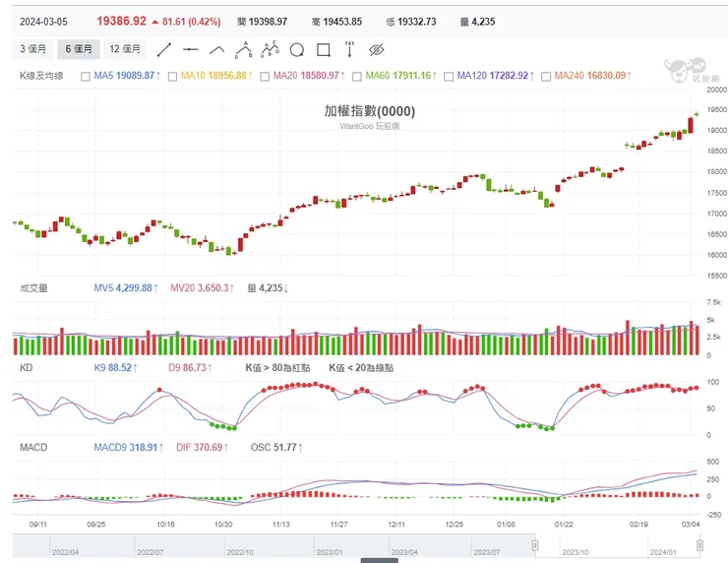This screenshot has height=563, width=728.
Task: Enable the MA120 moving average checkbox
Action: tap(449, 76)
